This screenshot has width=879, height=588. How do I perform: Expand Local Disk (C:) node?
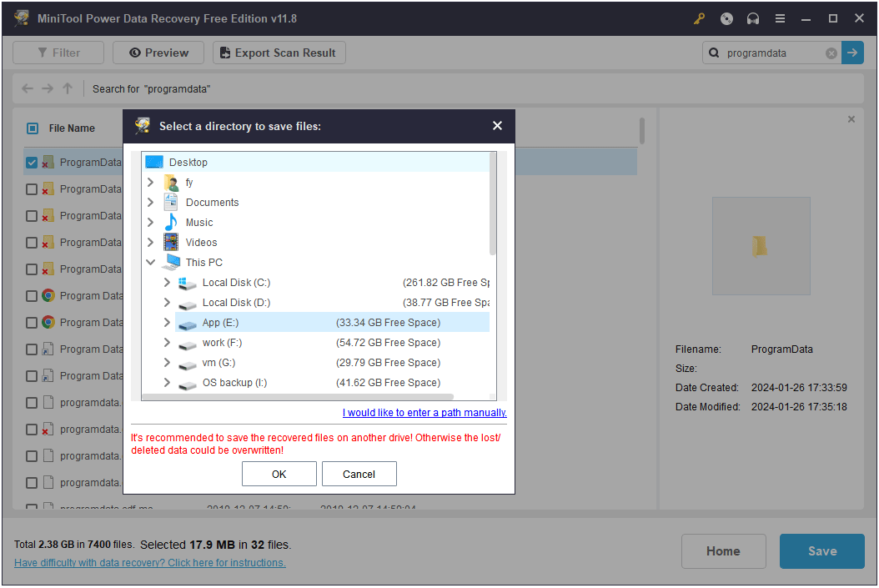(x=167, y=283)
